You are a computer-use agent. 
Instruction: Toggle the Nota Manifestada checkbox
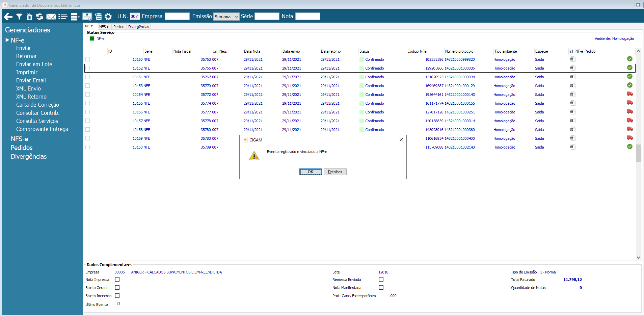click(x=381, y=288)
